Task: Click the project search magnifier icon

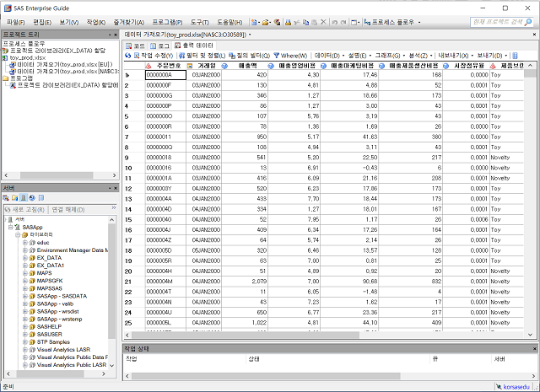Action: click(529, 23)
